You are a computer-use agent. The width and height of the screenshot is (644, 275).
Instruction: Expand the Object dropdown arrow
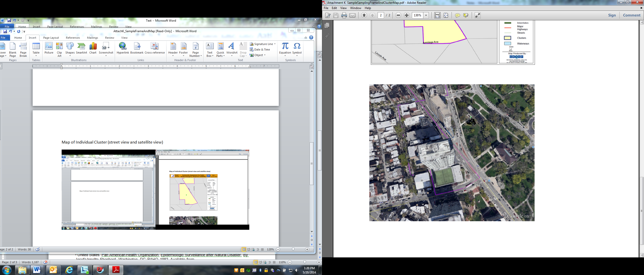tap(265, 55)
